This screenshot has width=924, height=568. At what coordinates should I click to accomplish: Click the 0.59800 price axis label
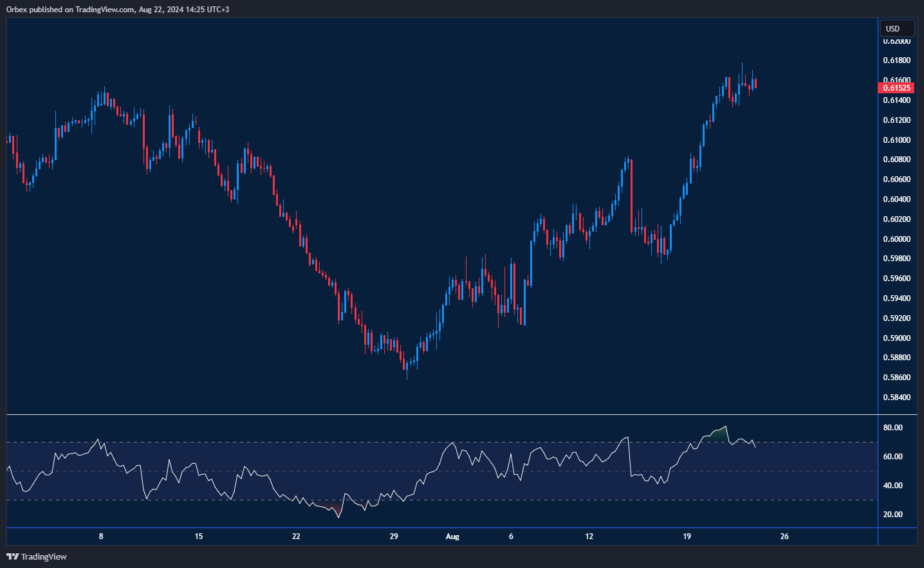(897, 259)
